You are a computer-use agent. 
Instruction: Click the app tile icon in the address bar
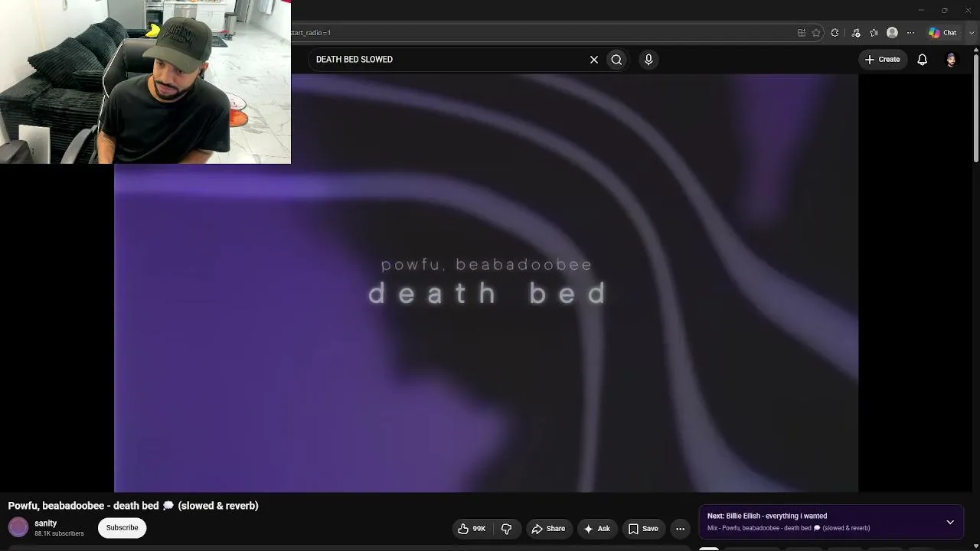coord(802,33)
